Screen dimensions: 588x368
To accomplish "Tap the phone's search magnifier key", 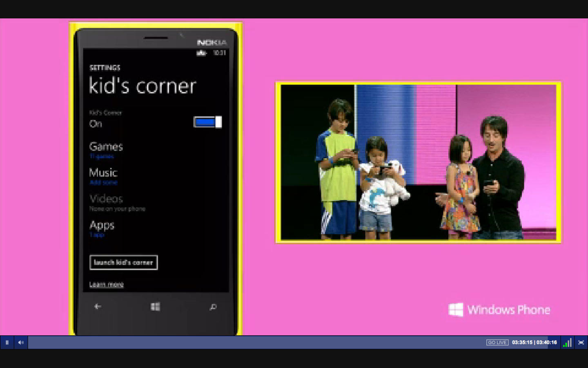I will 213,307.
